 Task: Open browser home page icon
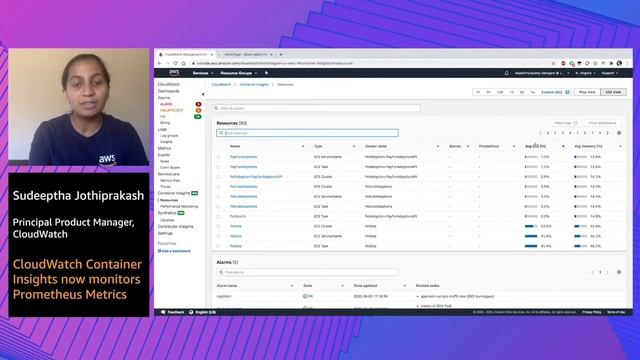coord(183,63)
